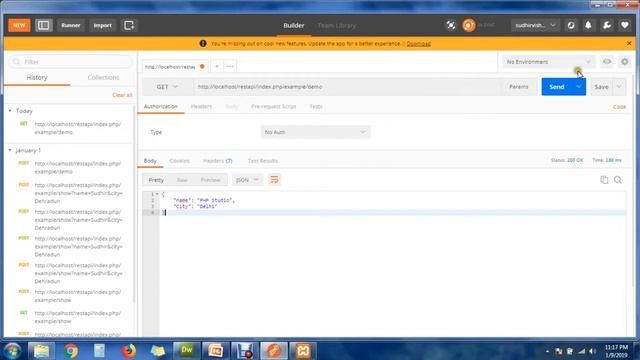Click the Import button
640x360 pixels.
pyautogui.click(x=102, y=25)
